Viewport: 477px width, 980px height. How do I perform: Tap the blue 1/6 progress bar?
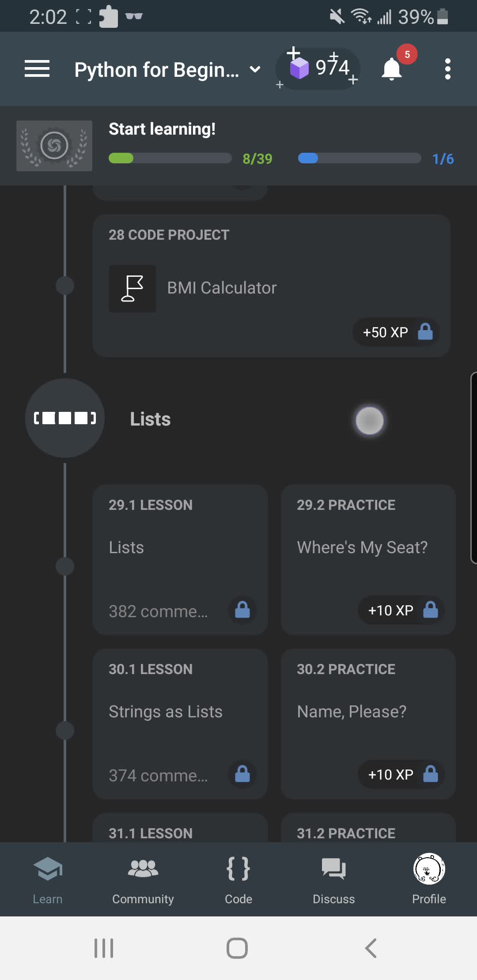click(x=359, y=158)
